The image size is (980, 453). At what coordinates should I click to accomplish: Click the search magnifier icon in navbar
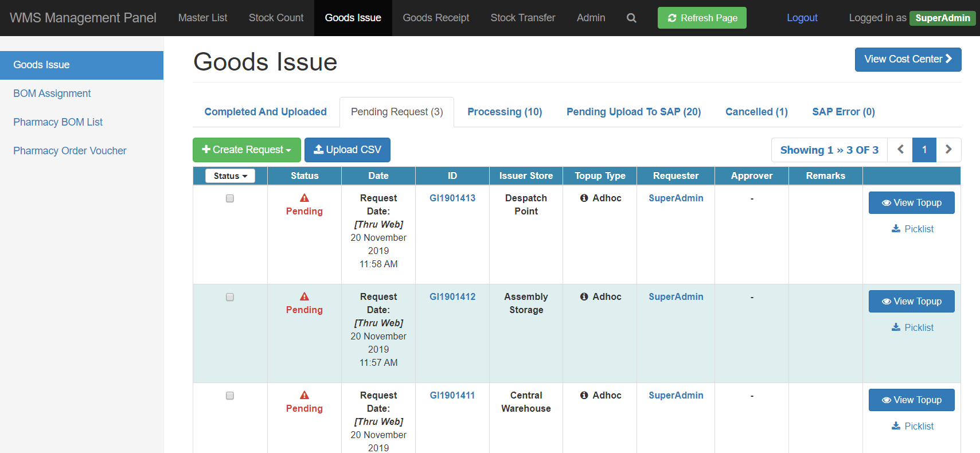coord(631,18)
